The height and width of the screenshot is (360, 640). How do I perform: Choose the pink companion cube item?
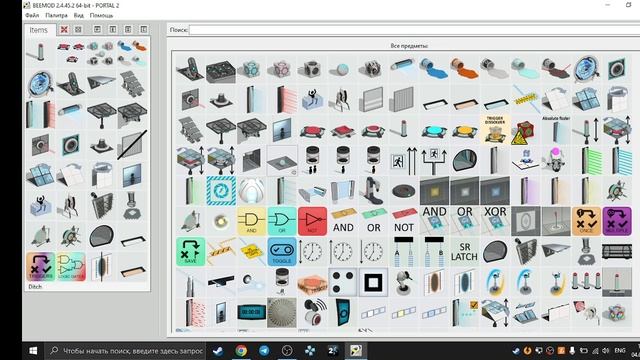pos(282,69)
